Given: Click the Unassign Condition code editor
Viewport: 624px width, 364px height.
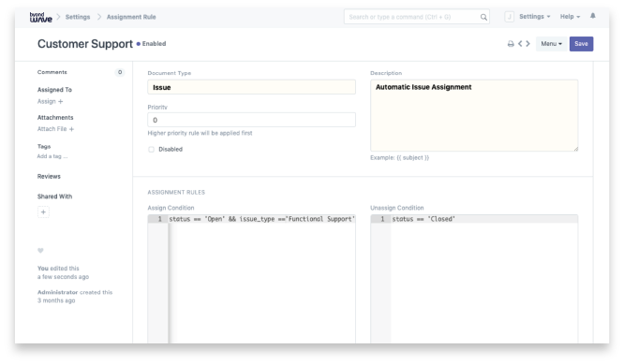Looking at the screenshot, I should [x=474, y=279].
